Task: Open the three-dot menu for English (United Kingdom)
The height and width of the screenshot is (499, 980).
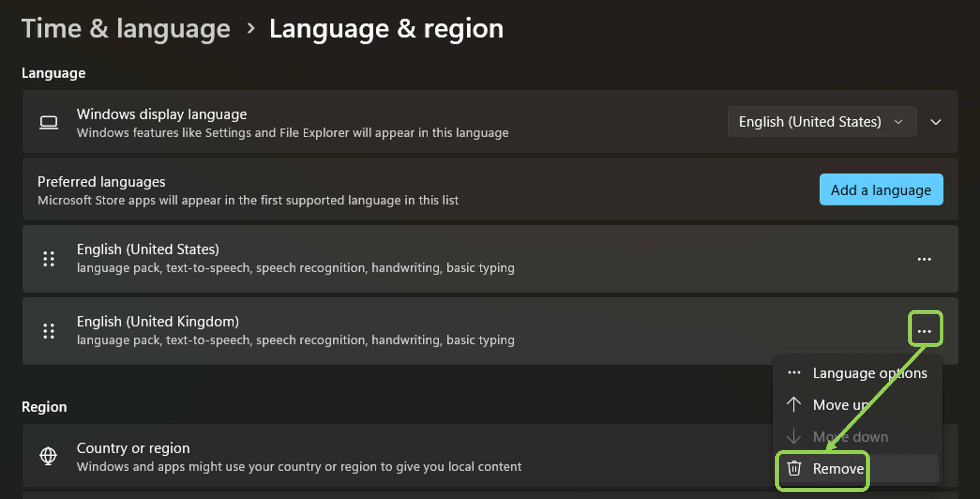Action: pyautogui.click(x=924, y=331)
